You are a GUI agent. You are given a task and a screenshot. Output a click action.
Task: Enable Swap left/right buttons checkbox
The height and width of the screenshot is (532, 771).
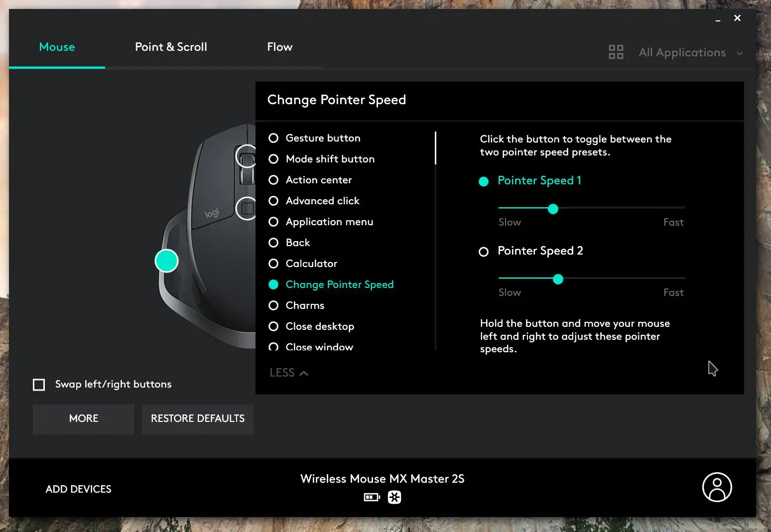[x=39, y=385]
